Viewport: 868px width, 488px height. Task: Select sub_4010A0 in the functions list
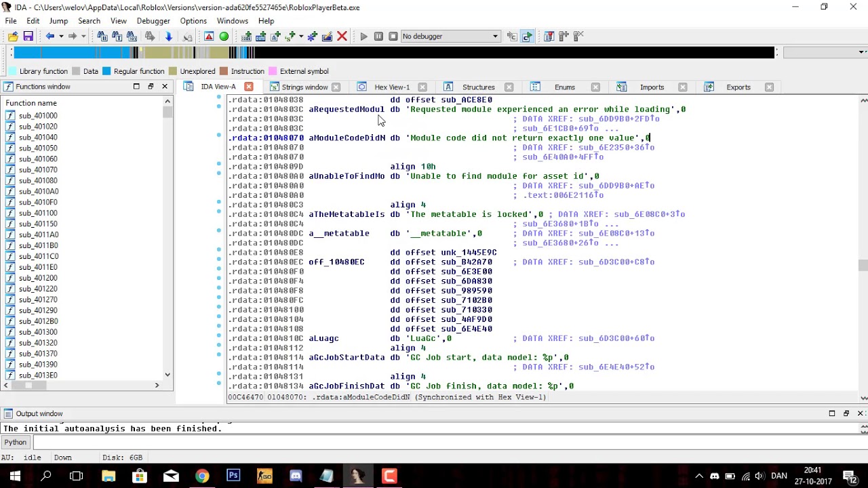pyautogui.click(x=38, y=191)
